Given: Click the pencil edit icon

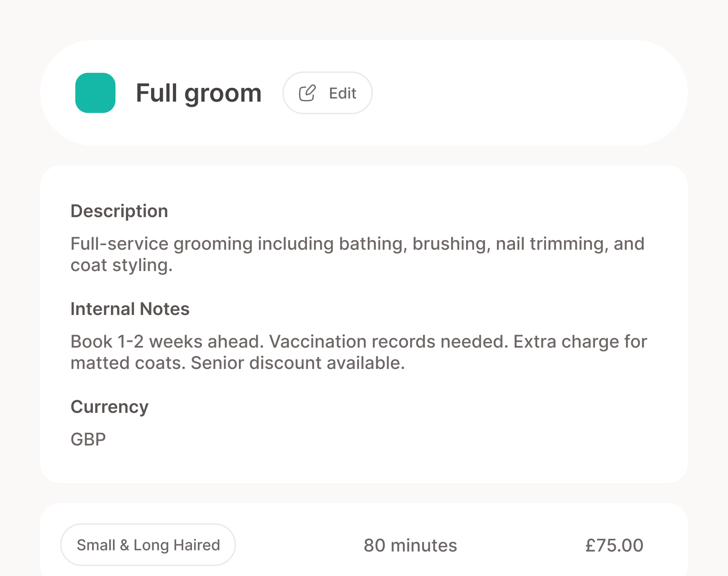Looking at the screenshot, I should 307,93.
